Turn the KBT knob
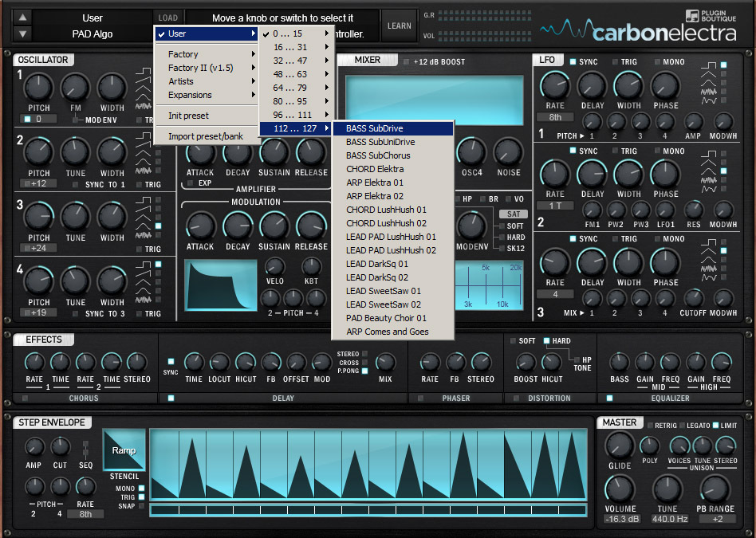Viewport: 756px width, 538px height. (312, 266)
